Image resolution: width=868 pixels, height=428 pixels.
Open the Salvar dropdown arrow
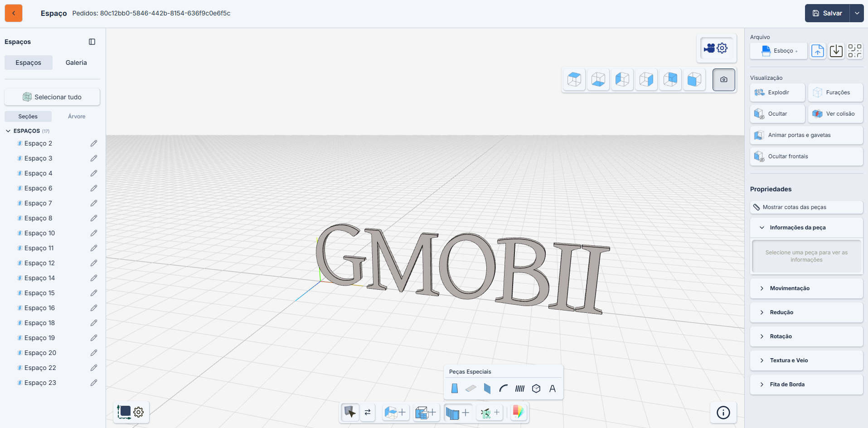857,13
